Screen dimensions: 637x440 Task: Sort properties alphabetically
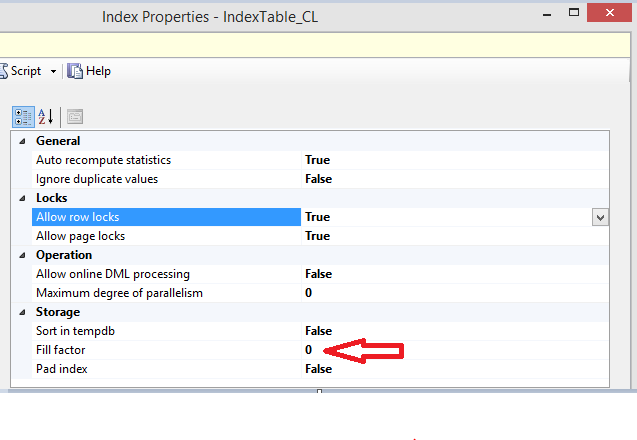point(46,116)
